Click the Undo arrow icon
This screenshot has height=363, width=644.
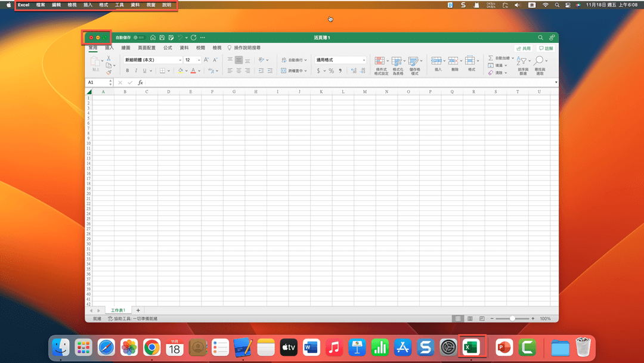click(x=180, y=38)
